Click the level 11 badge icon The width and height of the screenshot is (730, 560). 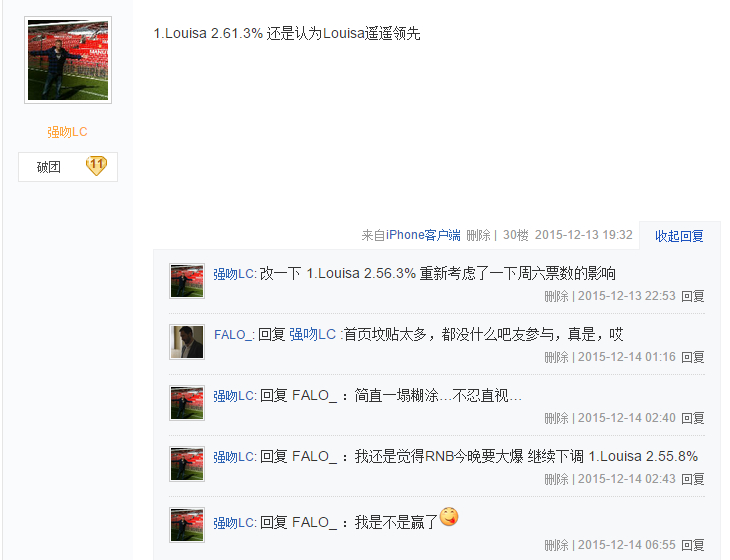pos(96,166)
